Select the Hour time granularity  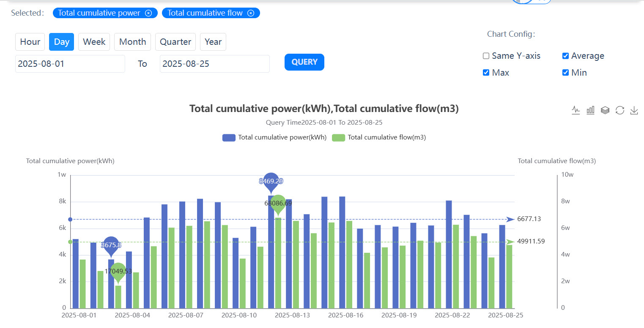(x=30, y=42)
